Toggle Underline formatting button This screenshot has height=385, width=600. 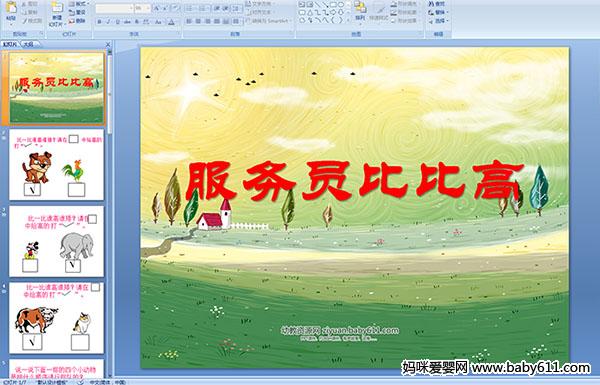(117, 22)
